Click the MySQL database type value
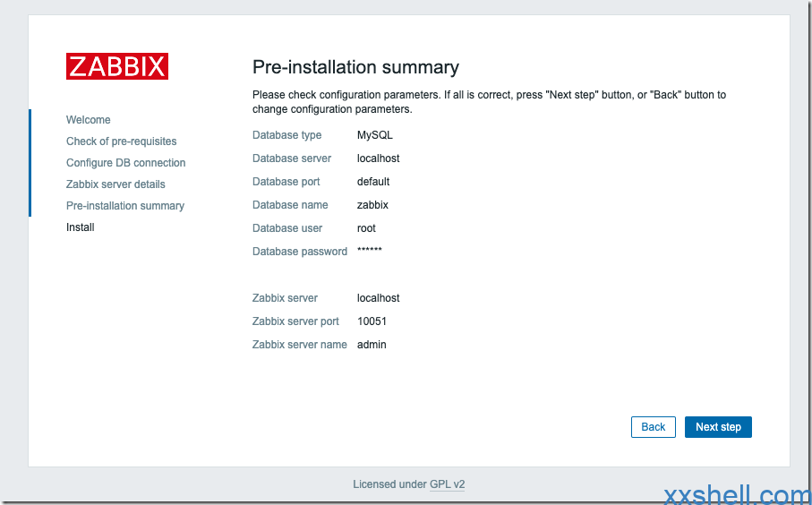 point(375,134)
